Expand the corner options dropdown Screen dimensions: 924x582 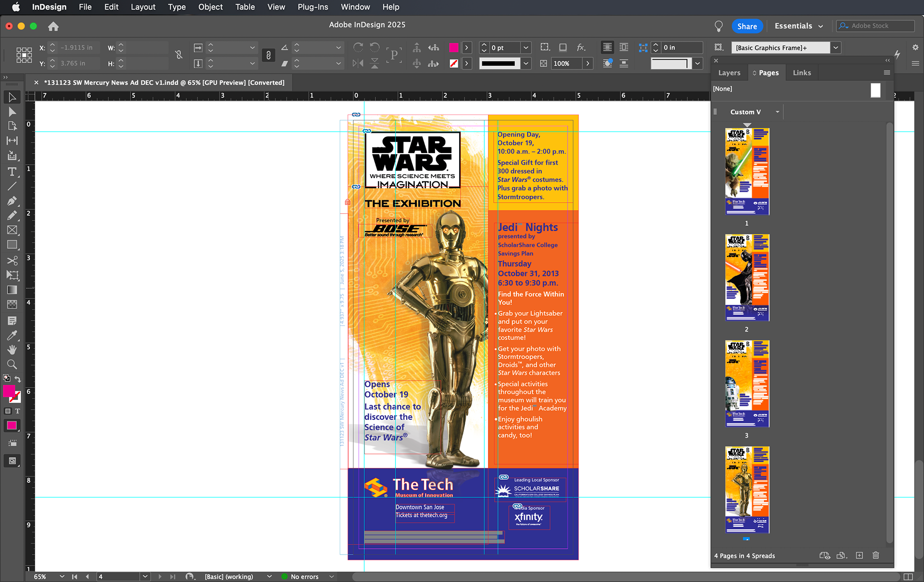[x=697, y=64]
